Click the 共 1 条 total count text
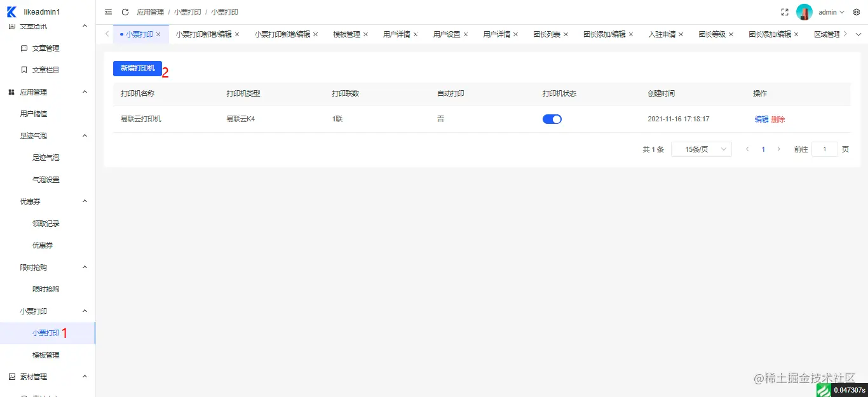The height and width of the screenshot is (397, 868). coord(653,149)
